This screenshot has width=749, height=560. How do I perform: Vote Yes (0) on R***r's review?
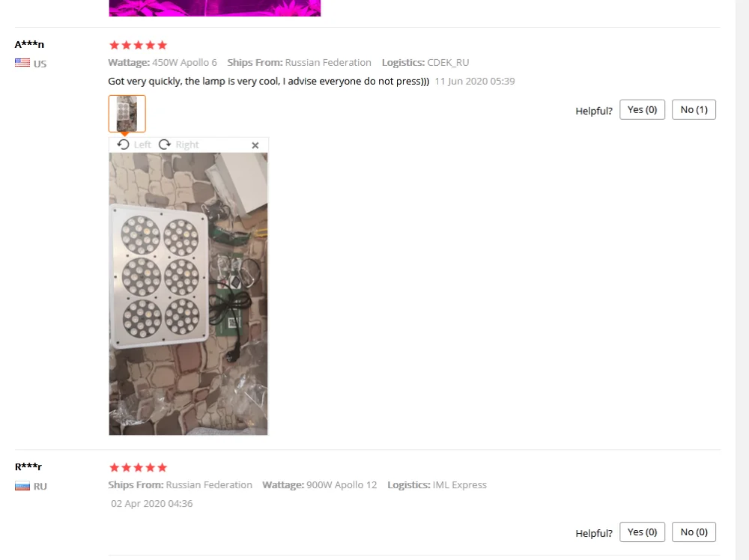click(642, 532)
